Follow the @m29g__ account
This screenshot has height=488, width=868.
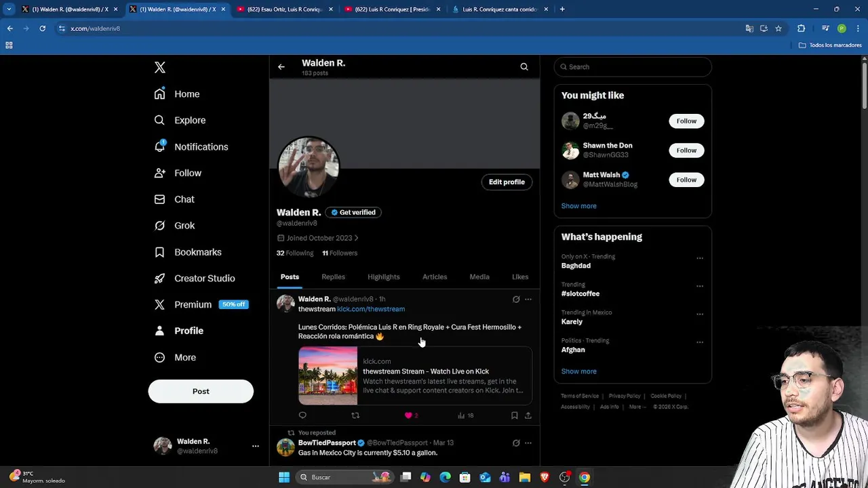tap(686, 121)
